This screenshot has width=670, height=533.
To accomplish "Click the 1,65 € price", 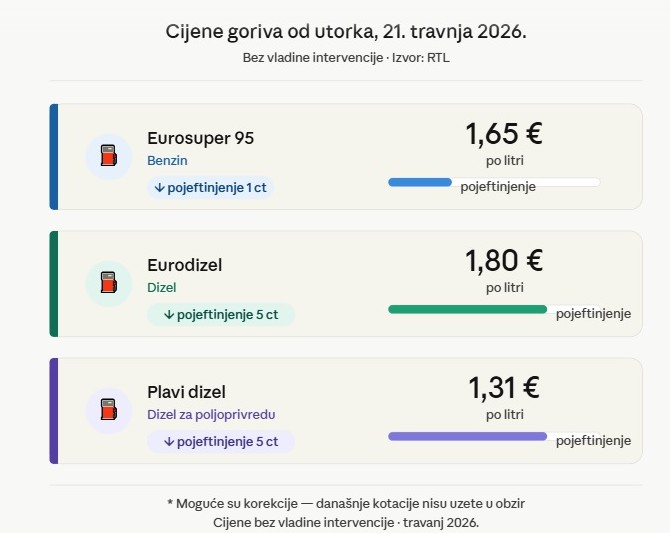I will click(504, 134).
